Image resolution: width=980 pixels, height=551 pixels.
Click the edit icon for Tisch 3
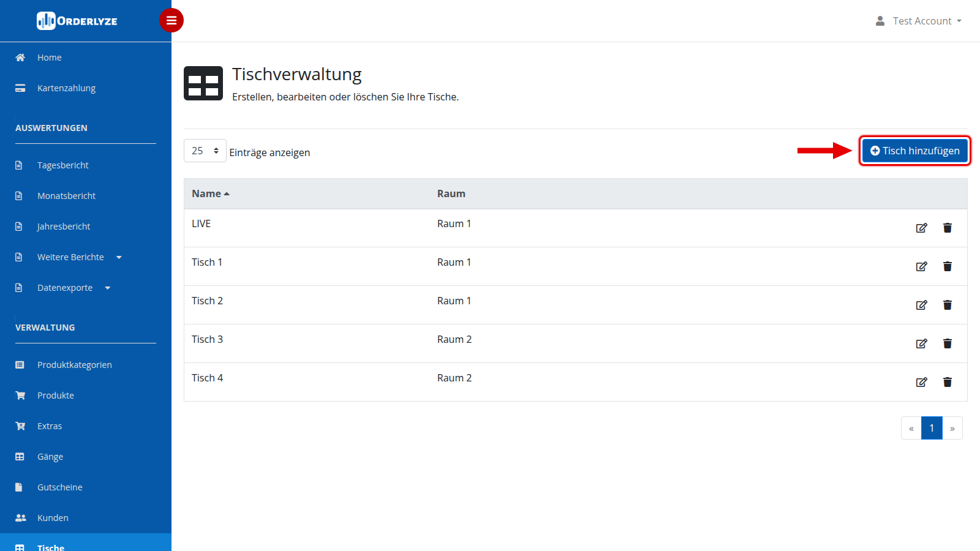point(921,343)
